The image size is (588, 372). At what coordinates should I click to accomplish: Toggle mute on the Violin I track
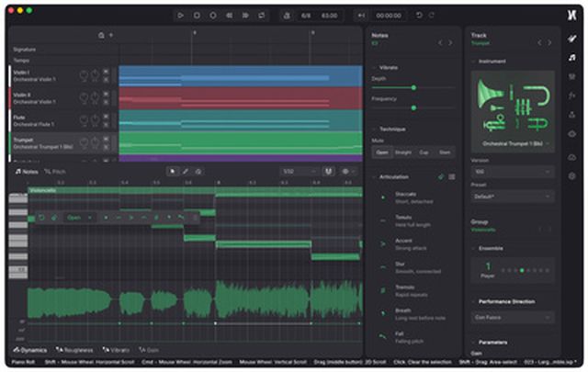point(107,72)
